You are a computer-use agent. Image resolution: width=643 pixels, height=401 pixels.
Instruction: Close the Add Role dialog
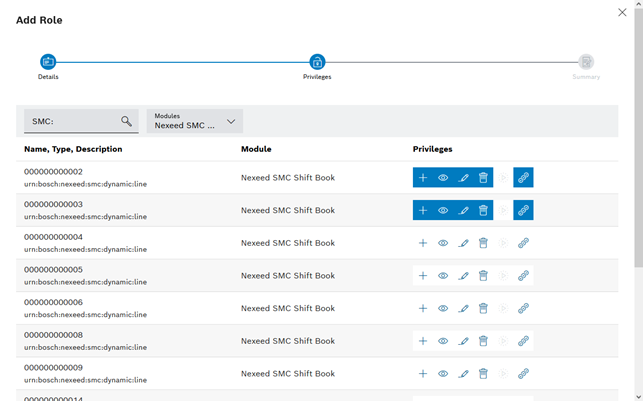pyautogui.click(x=623, y=13)
